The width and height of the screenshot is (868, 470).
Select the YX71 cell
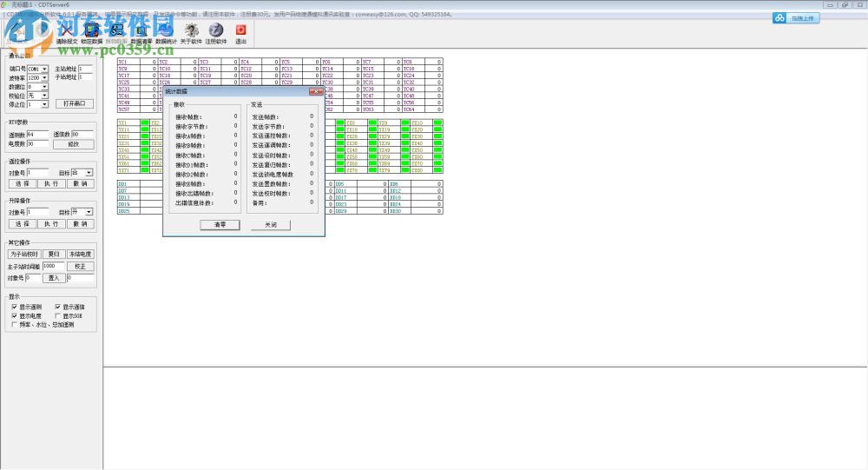pyautogui.click(x=128, y=170)
